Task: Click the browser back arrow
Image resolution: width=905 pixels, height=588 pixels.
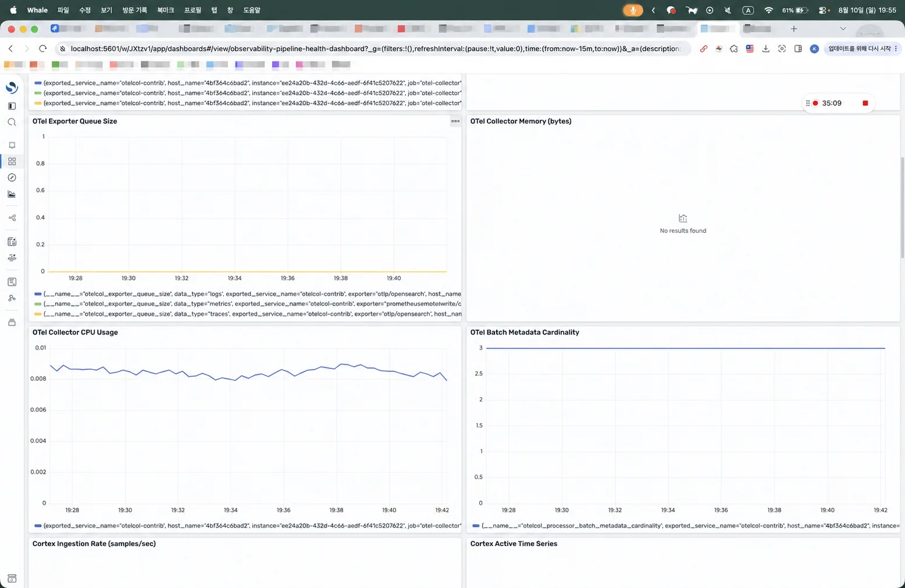Action: pyautogui.click(x=10, y=49)
